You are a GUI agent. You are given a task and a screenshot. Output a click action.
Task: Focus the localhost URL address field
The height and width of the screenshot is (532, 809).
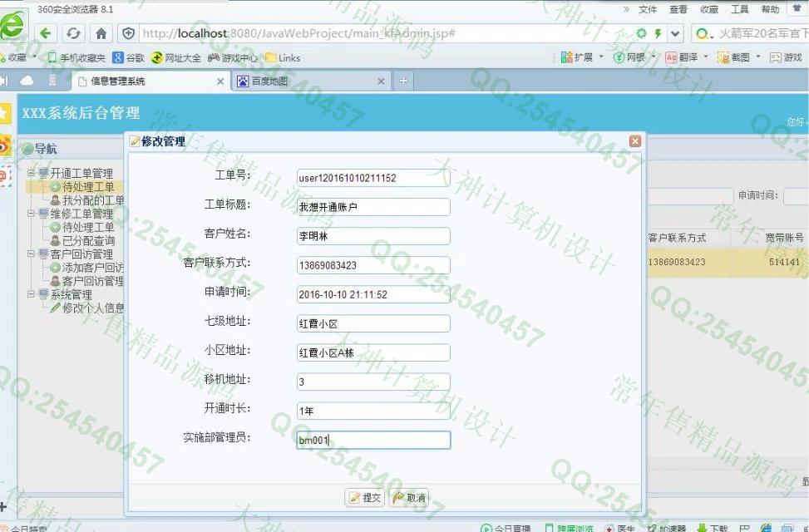click(x=382, y=34)
